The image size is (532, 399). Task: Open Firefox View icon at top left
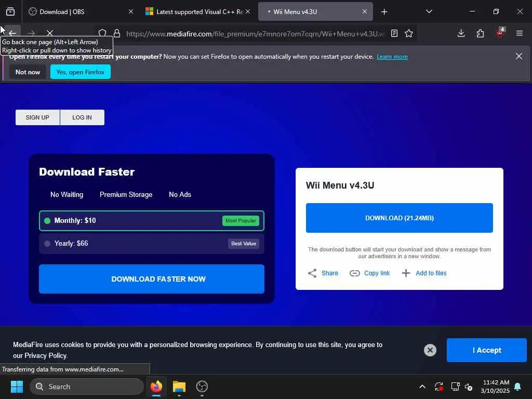10,12
